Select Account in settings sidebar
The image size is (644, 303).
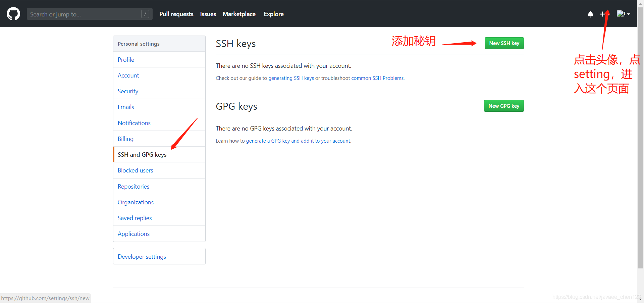coord(159,75)
